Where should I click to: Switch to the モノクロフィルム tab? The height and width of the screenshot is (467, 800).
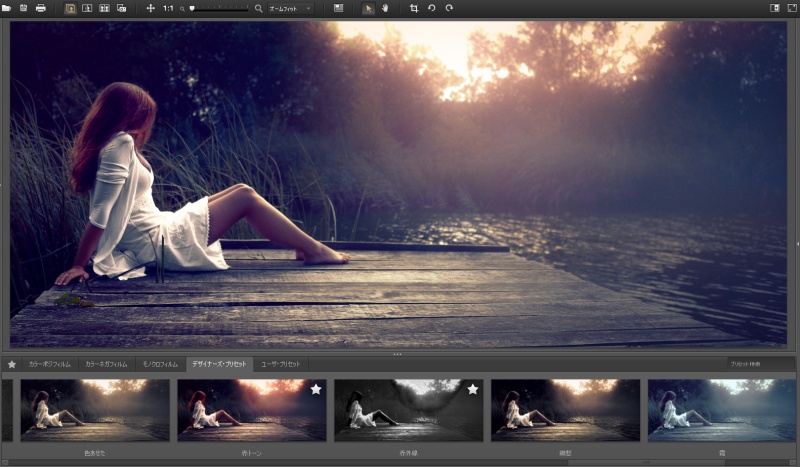pos(160,364)
